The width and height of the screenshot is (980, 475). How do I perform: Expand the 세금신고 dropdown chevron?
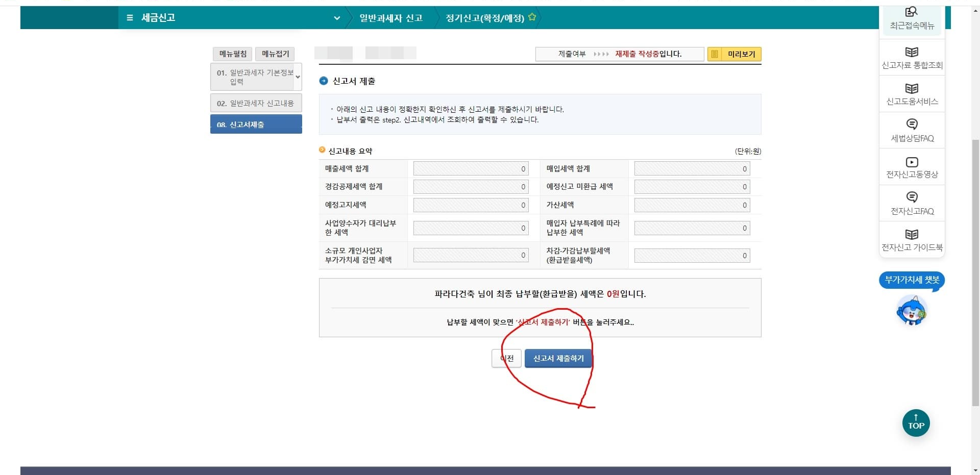click(337, 18)
